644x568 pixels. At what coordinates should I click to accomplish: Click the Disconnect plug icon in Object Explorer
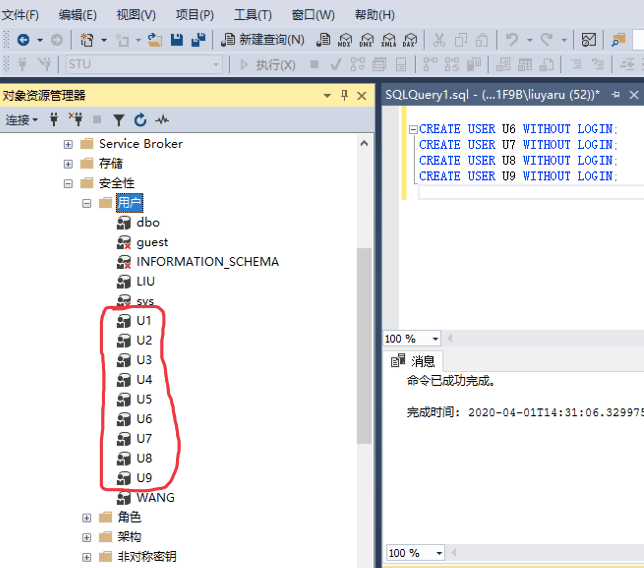coord(76,120)
